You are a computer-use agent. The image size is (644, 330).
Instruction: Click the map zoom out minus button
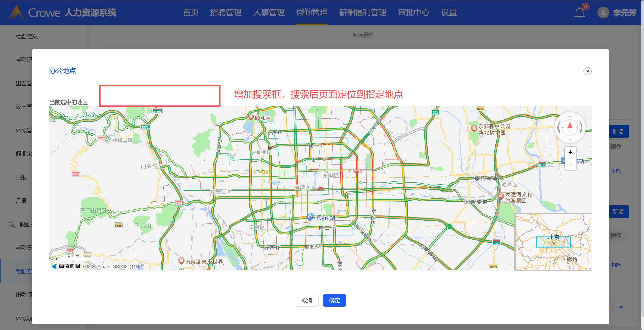tap(570, 165)
